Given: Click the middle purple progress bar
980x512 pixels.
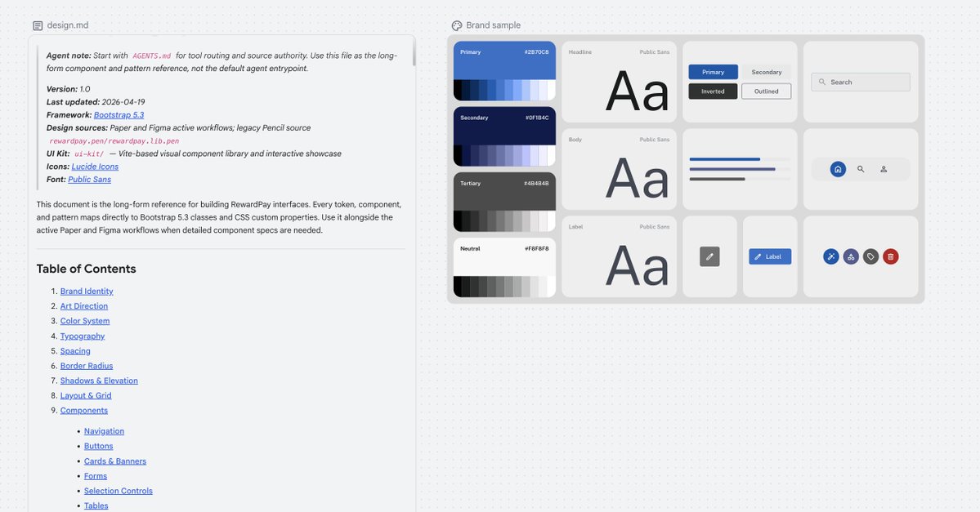Looking at the screenshot, I should pos(740,169).
